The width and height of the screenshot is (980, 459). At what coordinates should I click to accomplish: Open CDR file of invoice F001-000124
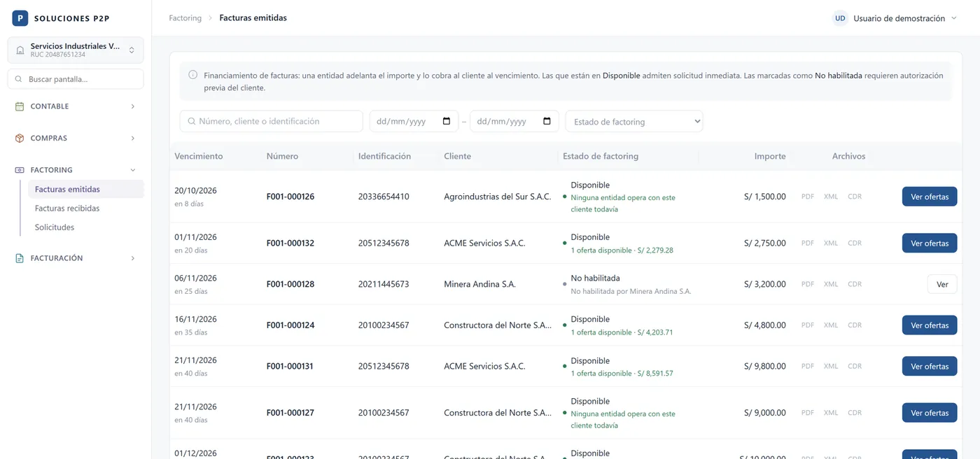(x=855, y=325)
